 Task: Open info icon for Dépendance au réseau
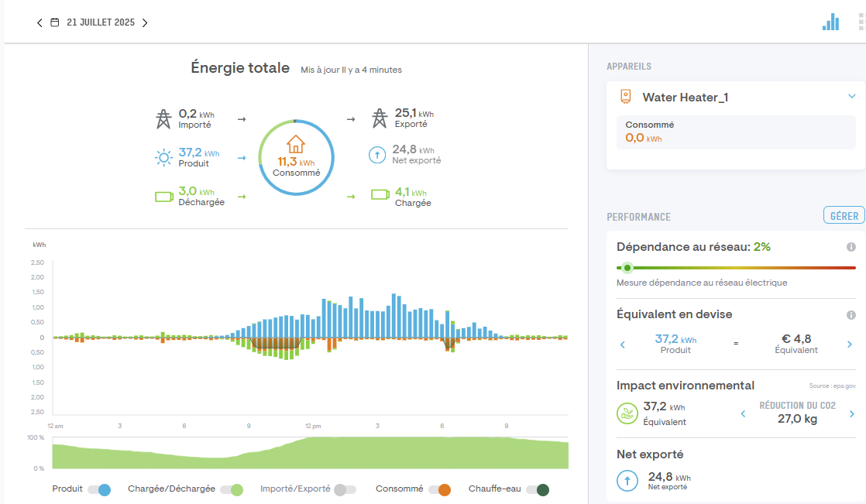point(851,247)
